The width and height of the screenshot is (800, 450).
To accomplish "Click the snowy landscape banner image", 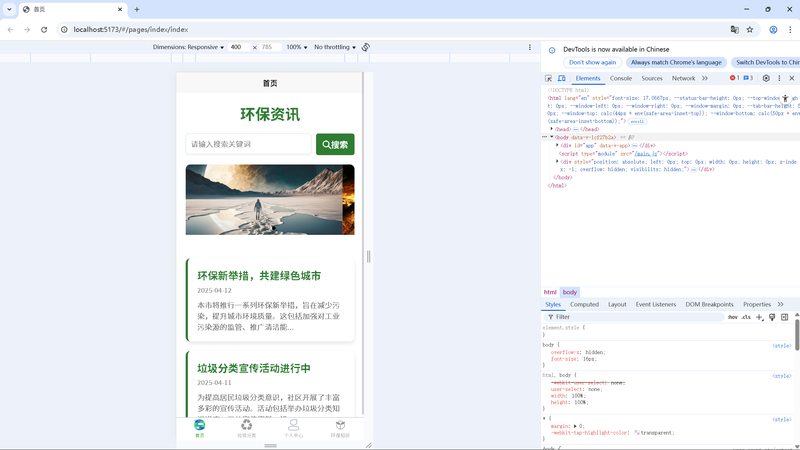I will pos(264,199).
